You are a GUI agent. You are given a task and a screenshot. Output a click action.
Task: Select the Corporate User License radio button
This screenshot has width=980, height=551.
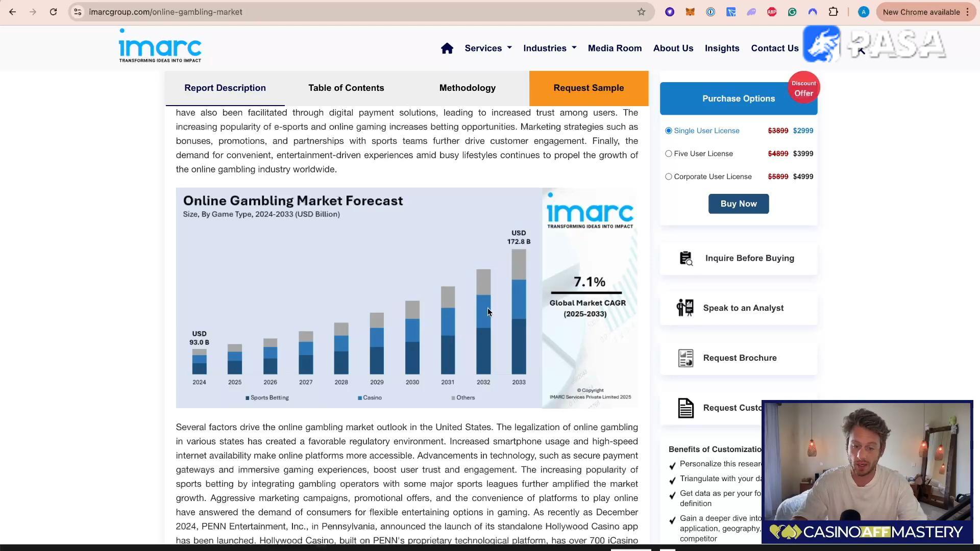(x=669, y=177)
